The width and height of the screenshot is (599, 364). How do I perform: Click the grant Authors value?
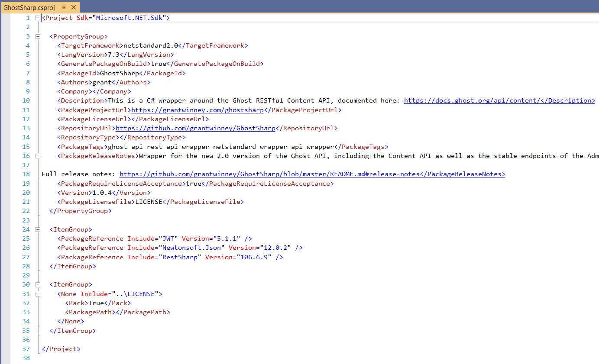click(102, 82)
